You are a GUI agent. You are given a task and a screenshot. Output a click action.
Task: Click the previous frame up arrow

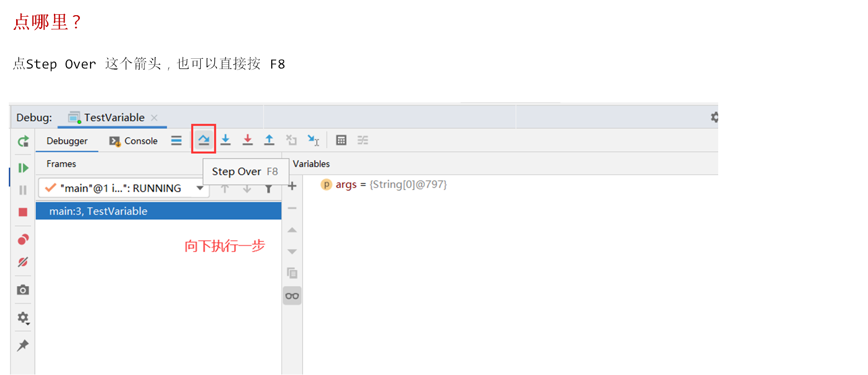point(225,188)
